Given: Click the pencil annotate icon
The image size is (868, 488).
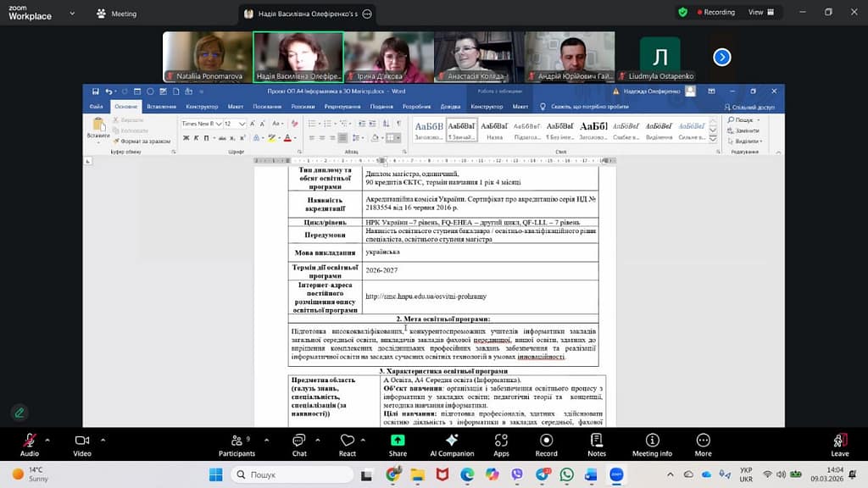Looking at the screenshot, I should pos(19,413).
